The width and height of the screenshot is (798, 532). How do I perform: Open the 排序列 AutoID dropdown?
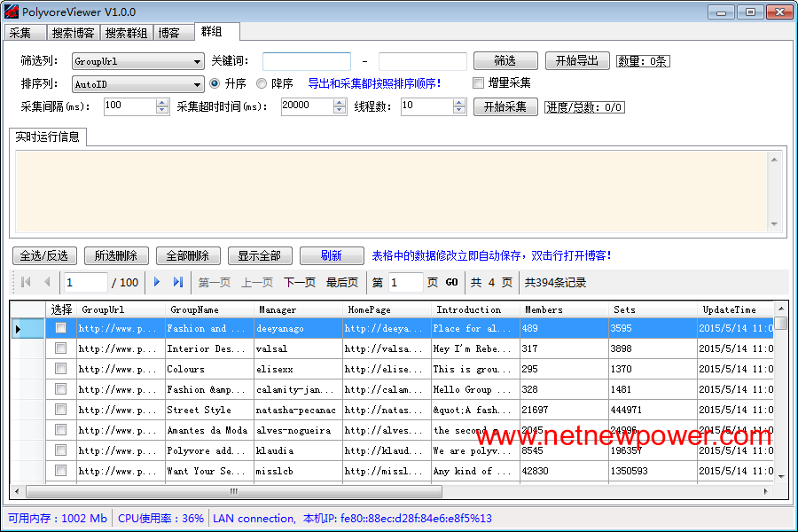138,84
